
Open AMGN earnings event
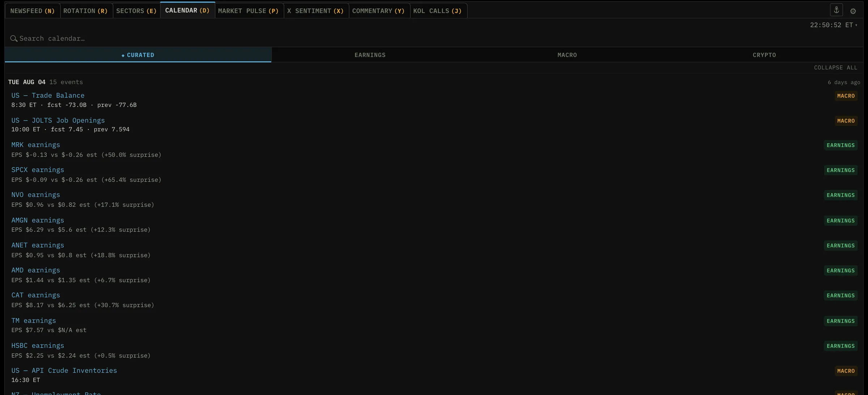tap(38, 220)
